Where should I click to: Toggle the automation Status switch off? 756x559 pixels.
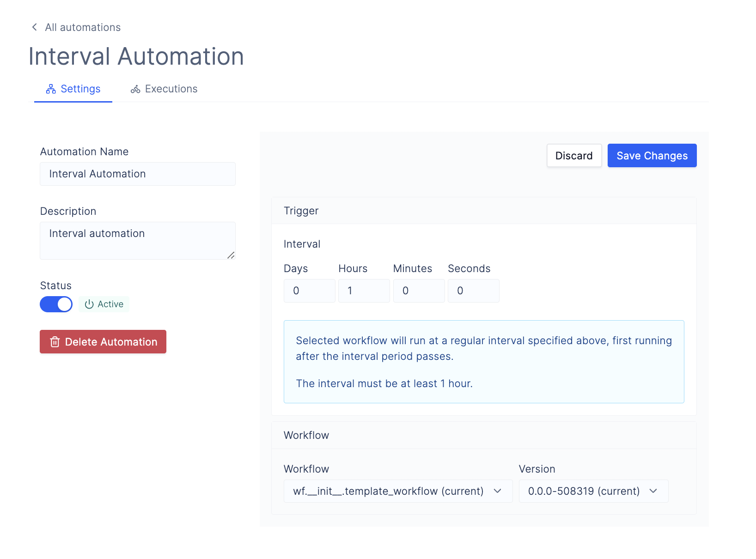(56, 304)
